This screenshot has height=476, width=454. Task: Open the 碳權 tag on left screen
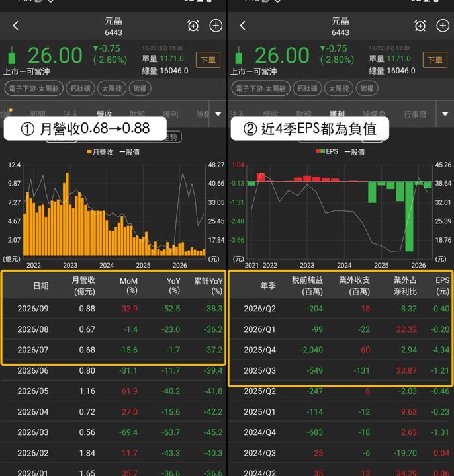pyautogui.click(x=140, y=89)
